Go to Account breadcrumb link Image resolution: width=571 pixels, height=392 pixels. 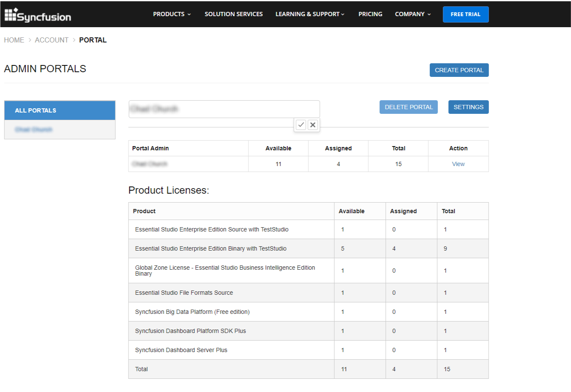point(51,40)
